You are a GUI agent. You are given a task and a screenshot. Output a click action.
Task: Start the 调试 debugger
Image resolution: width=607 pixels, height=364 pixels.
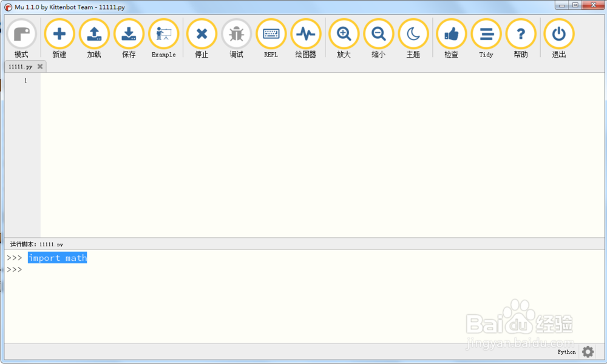(237, 39)
